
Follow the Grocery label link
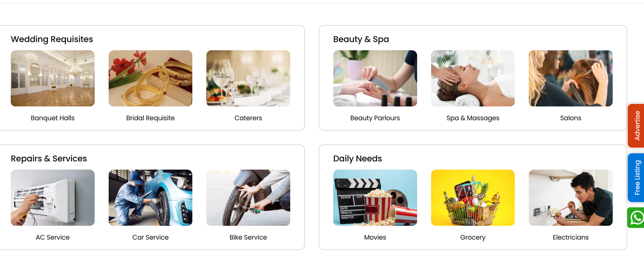(x=473, y=237)
